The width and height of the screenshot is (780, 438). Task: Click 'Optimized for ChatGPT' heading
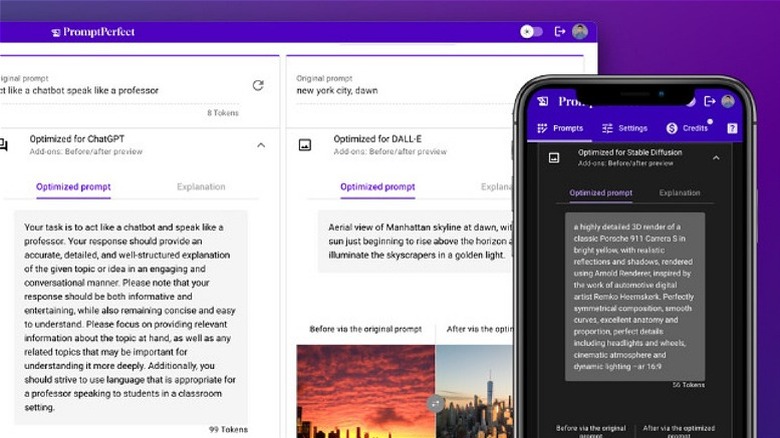(x=77, y=139)
